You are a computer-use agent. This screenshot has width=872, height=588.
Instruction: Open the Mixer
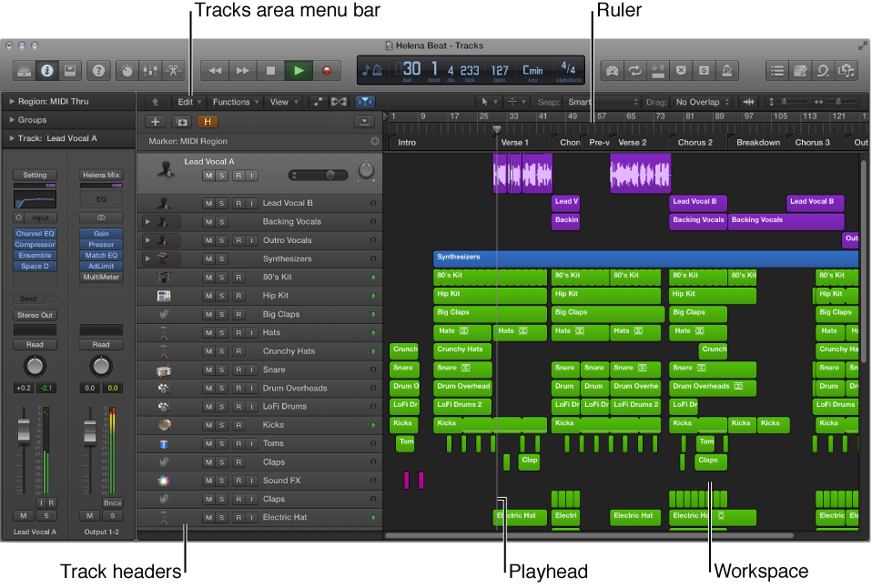click(149, 70)
